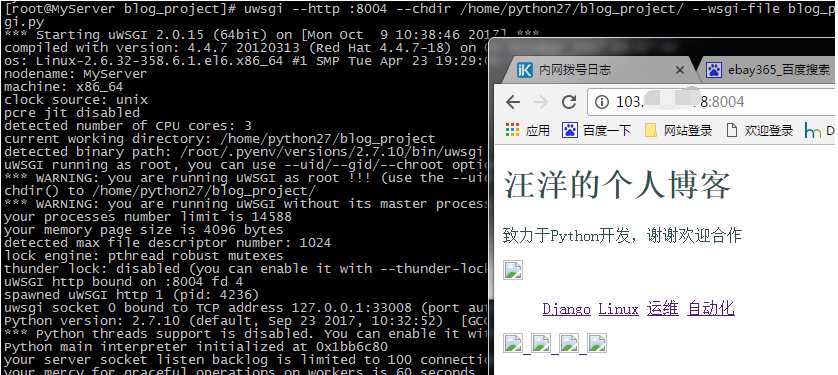Click the folder icon of 网站登录 bookmark
The image size is (838, 375).
click(x=651, y=130)
